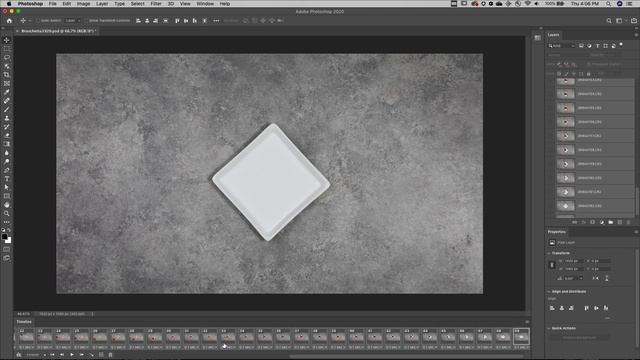Screen dimensions: 640x360
Task: Duplicate selected frames in Timeline
Action: [101, 355]
